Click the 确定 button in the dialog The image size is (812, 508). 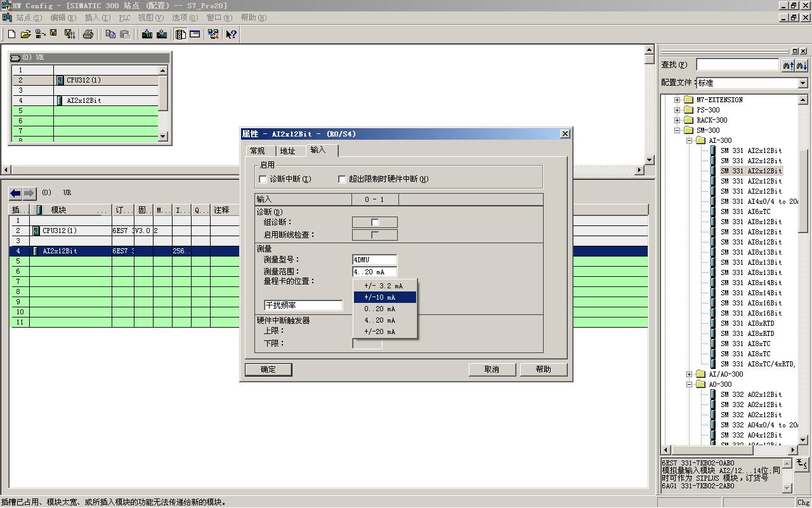(268, 370)
